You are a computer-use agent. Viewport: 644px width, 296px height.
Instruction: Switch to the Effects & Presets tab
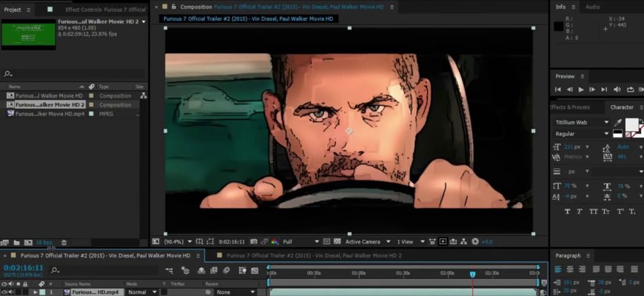568,107
